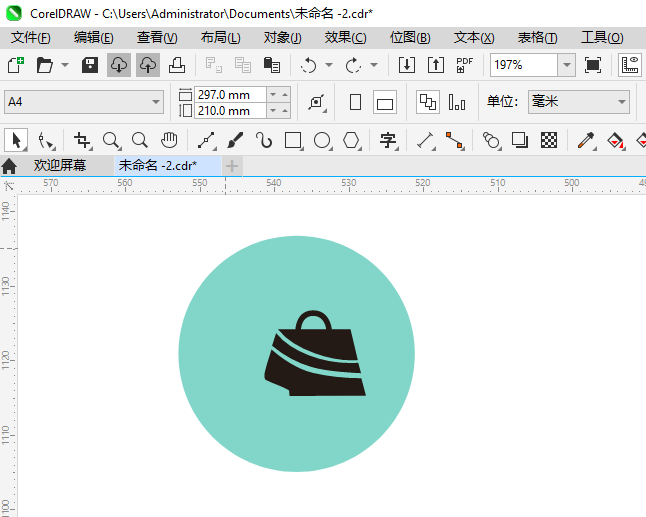The width and height of the screenshot is (646, 517).
Task: Click cloud download icon
Action: [119, 65]
